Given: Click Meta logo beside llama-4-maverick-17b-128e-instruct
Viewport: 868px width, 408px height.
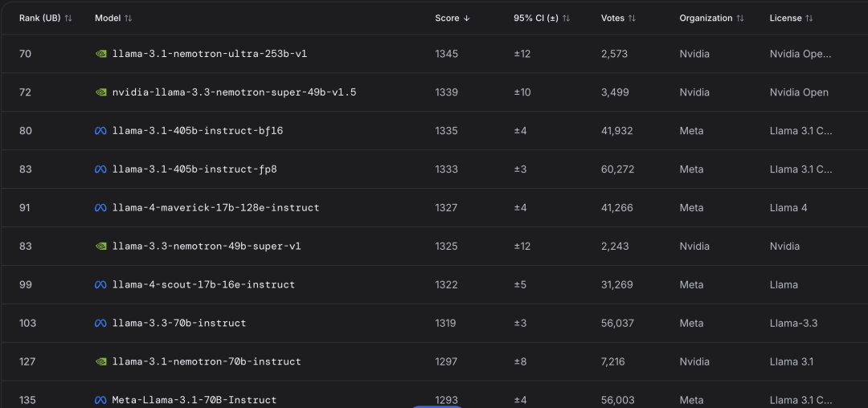Looking at the screenshot, I should (100, 208).
